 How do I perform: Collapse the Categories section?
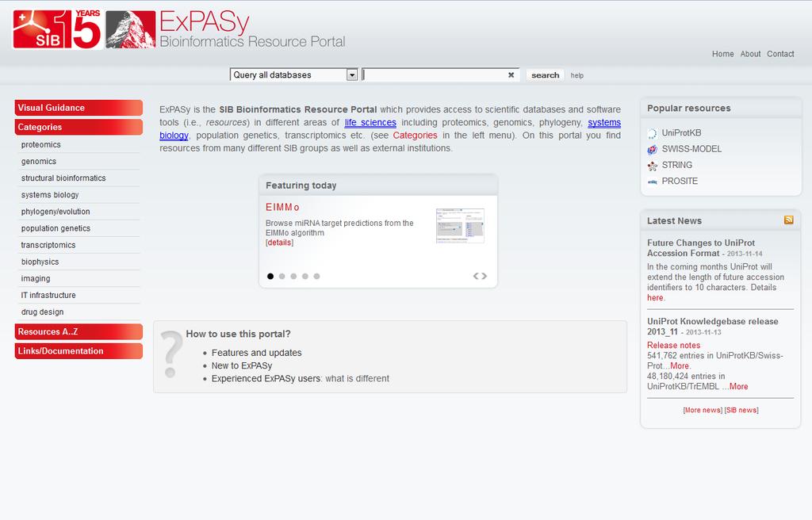(79, 127)
